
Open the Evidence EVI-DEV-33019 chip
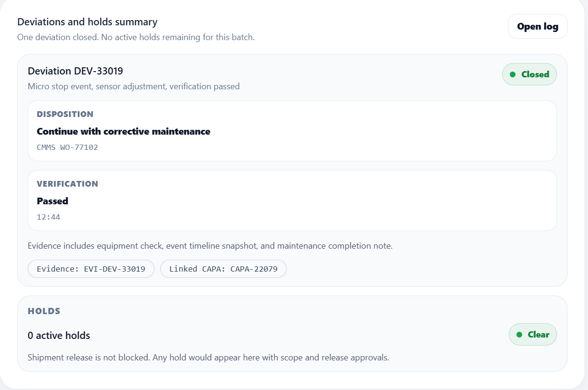(91, 269)
